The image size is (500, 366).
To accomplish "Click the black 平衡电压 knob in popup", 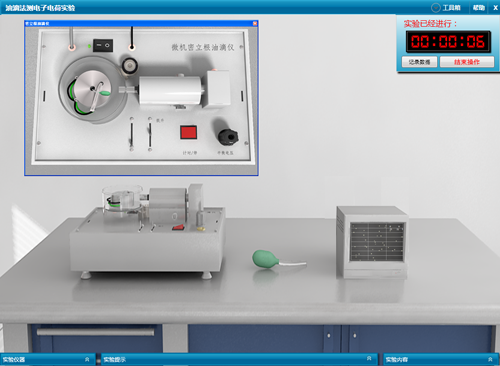I will point(228,137).
